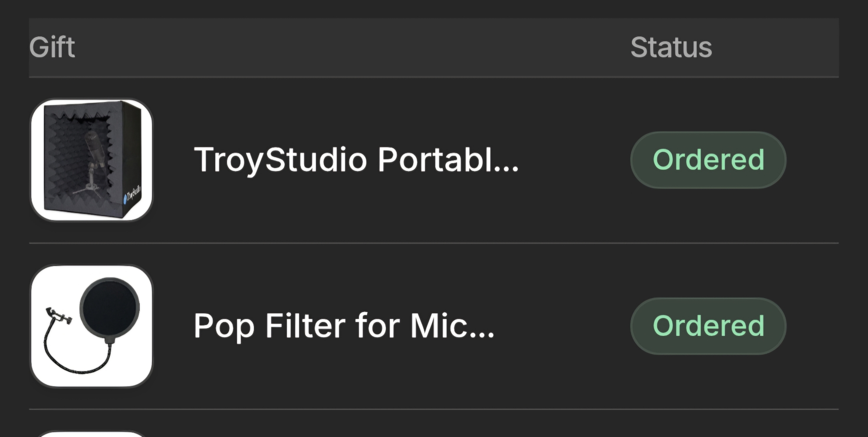The width and height of the screenshot is (868, 437).
Task: Sort by the Status column header
Action: 671,47
